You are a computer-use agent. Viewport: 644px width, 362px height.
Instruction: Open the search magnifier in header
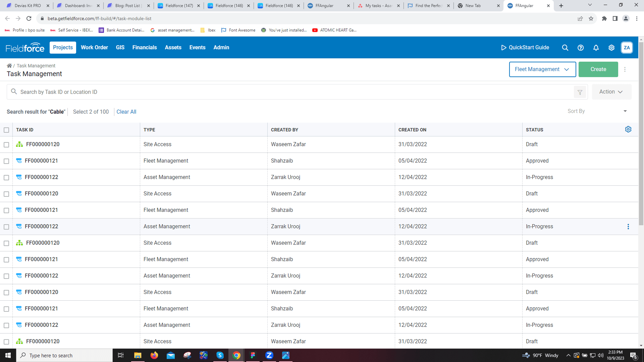click(x=565, y=48)
